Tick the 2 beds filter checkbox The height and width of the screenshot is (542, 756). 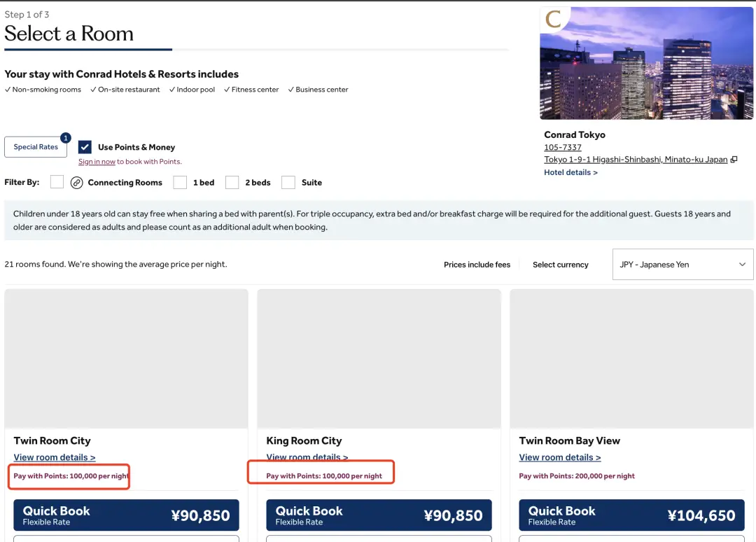(232, 182)
